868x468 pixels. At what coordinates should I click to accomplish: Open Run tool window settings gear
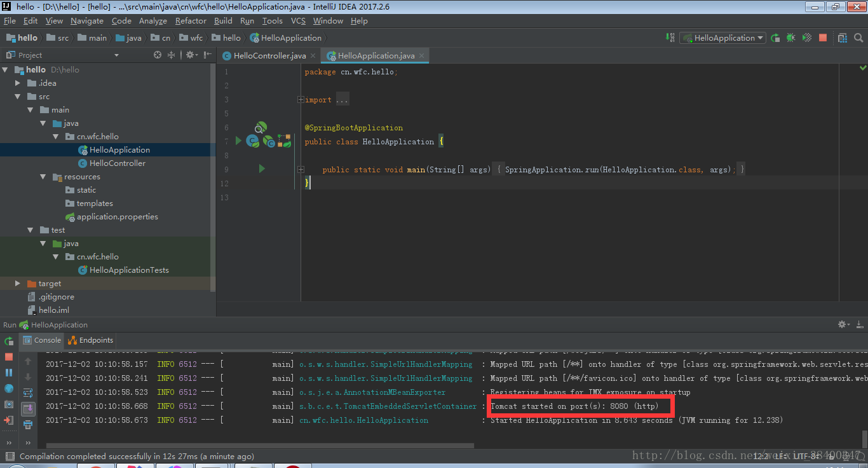coord(844,325)
